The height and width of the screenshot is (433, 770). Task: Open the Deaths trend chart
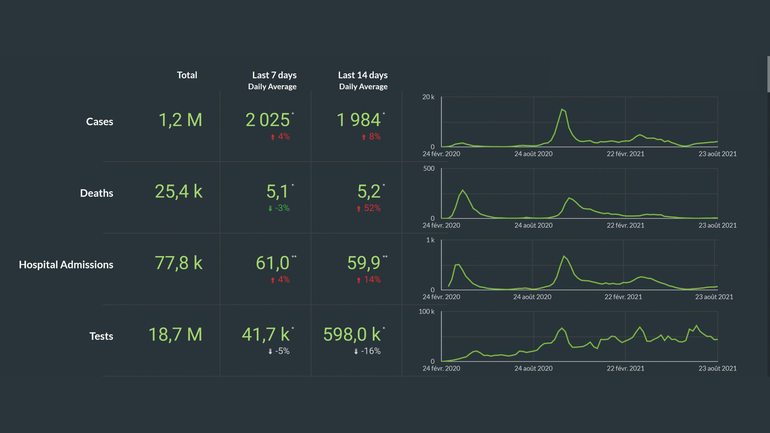pos(587,195)
